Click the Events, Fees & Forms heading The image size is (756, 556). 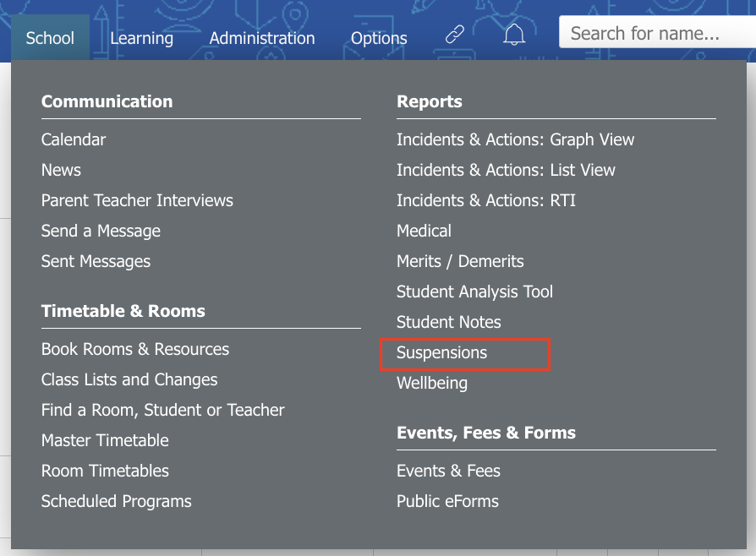pos(486,433)
